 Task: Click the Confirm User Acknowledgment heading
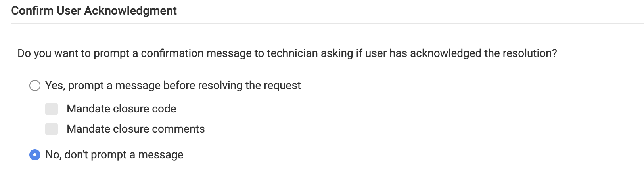tap(94, 11)
